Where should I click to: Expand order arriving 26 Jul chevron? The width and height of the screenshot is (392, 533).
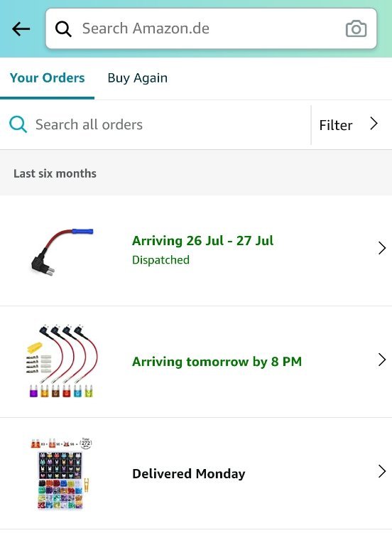click(x=382, y=248)
